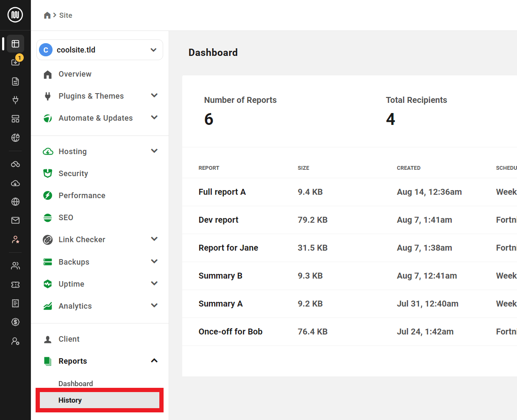Open the download icon with the yellow 1 badge
This screenshot has width=517, height=420.
pos(15,62)
